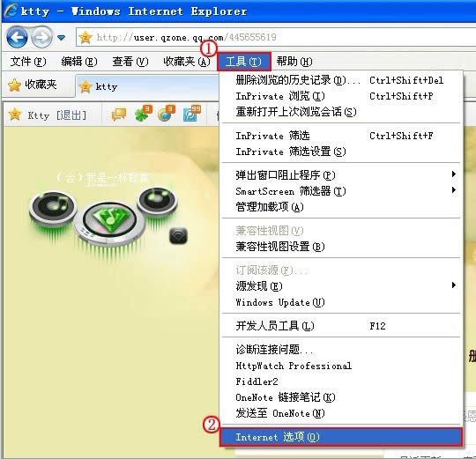The image size is (476, 459).
Task: Select Internet 选项 menu entry
Action: (341, 437)
